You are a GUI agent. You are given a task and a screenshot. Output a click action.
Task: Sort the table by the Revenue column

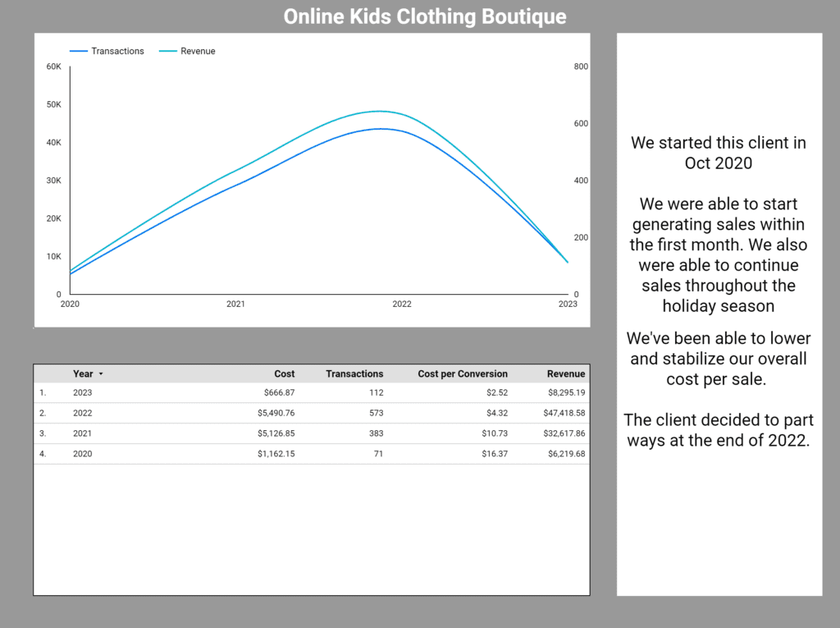[x=566, y=374]
